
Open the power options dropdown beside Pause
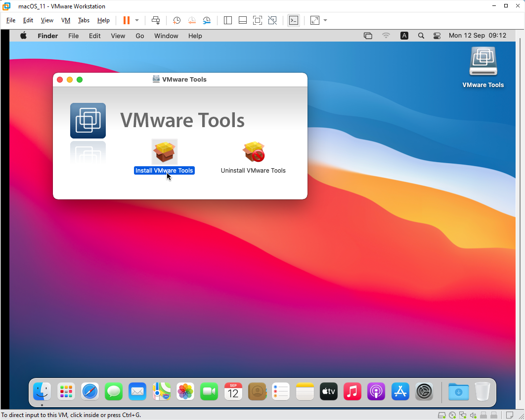137,20
